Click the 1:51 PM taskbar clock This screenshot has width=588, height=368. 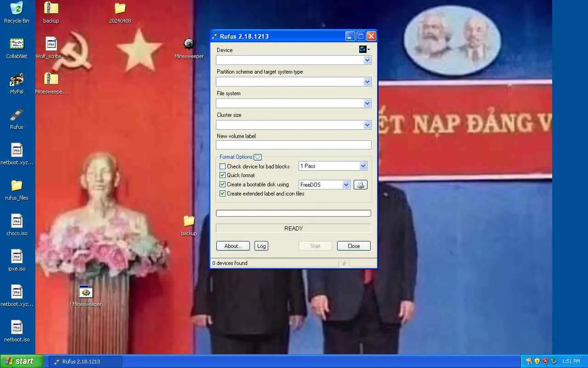pos(571,361)
